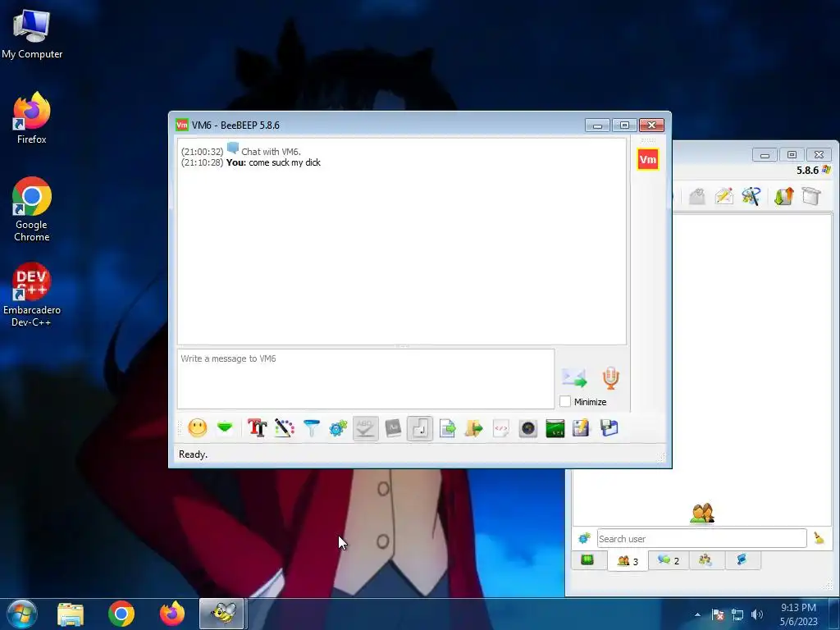Switch to the green screen tab
The width and height of the screenshot is (840, 630).
pyautogui.click(x=587, y=559)
